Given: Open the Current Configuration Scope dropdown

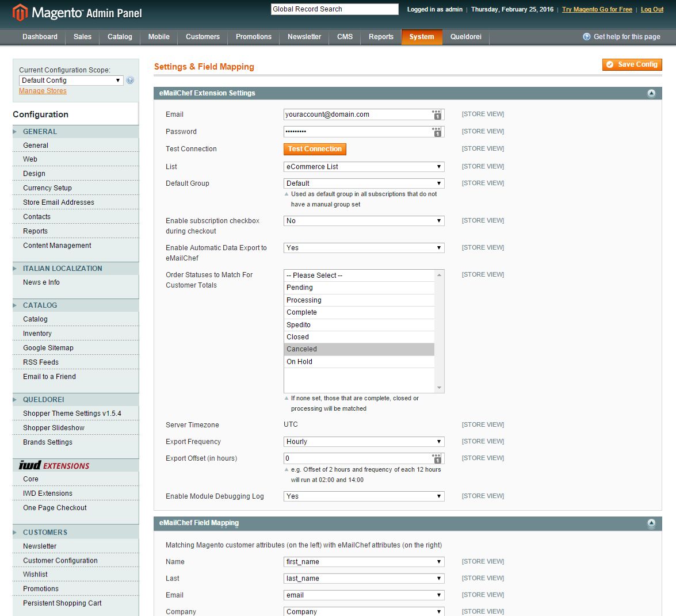Looking at the screenshot, I should 71,80.
